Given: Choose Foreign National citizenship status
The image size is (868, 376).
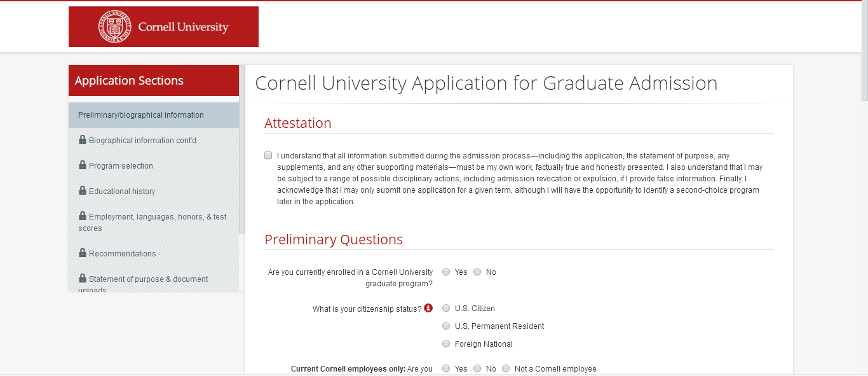Looking at the screenshot, I should click(446, 344).
